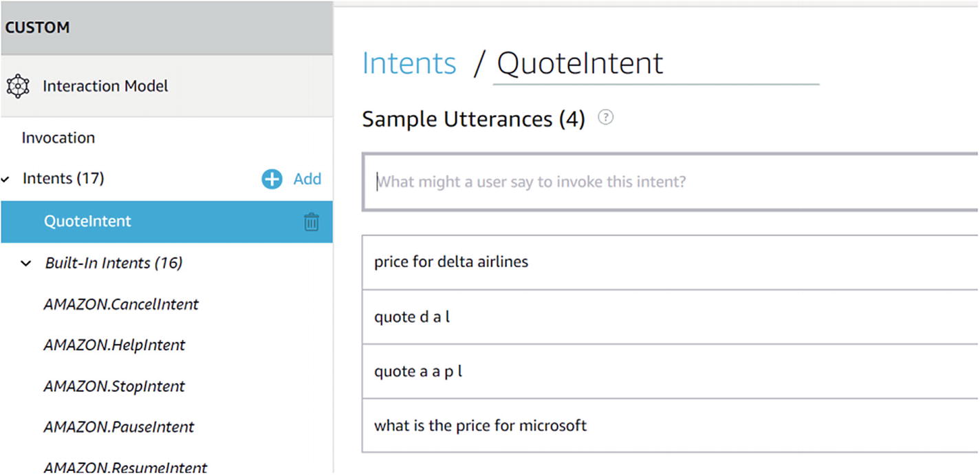Click the plus icon to add intent
Viewport: 980px width, 475px height.
[272, 180]
